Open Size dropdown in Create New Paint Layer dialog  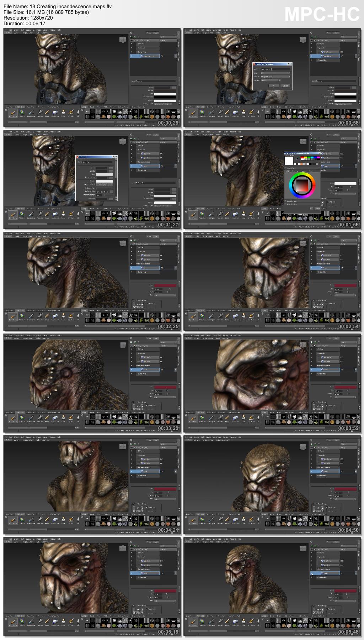275,73
